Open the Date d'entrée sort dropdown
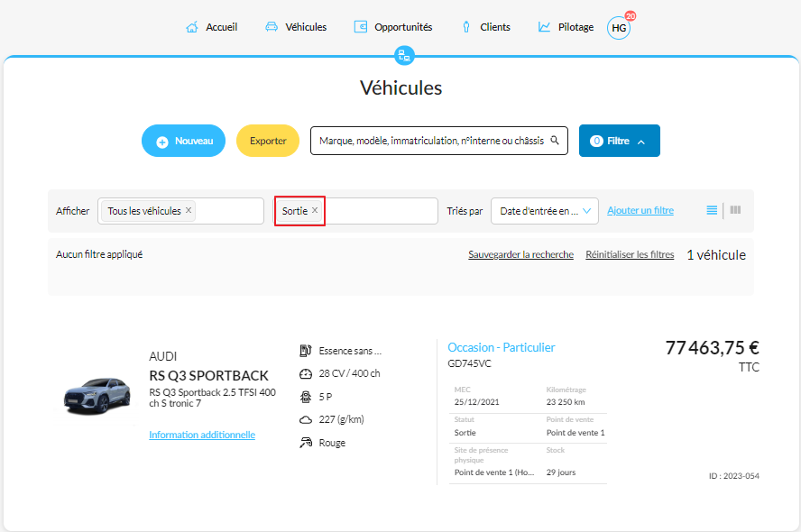Viewport: 801px width, 532px height. click(x=545, y=211)
